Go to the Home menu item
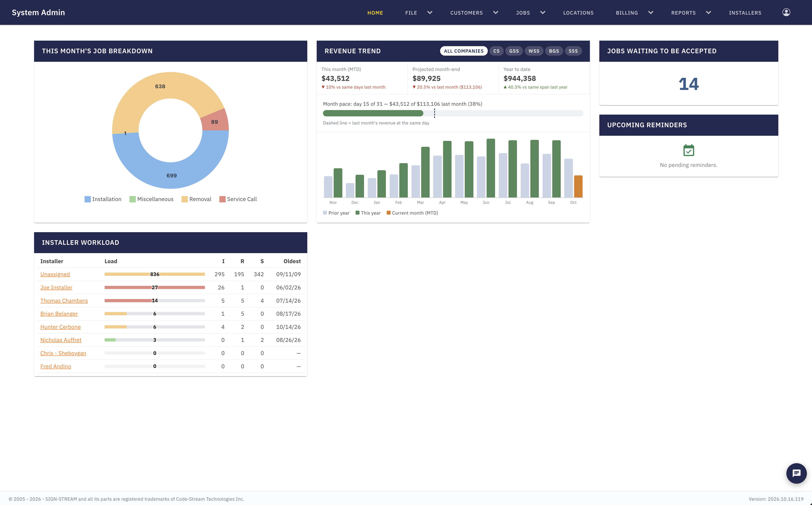The width and height of the screenshot is (812, 505). tap(375, 13)
